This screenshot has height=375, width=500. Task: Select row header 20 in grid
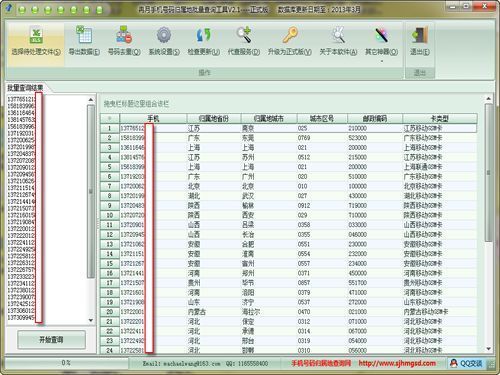(110, 312)
